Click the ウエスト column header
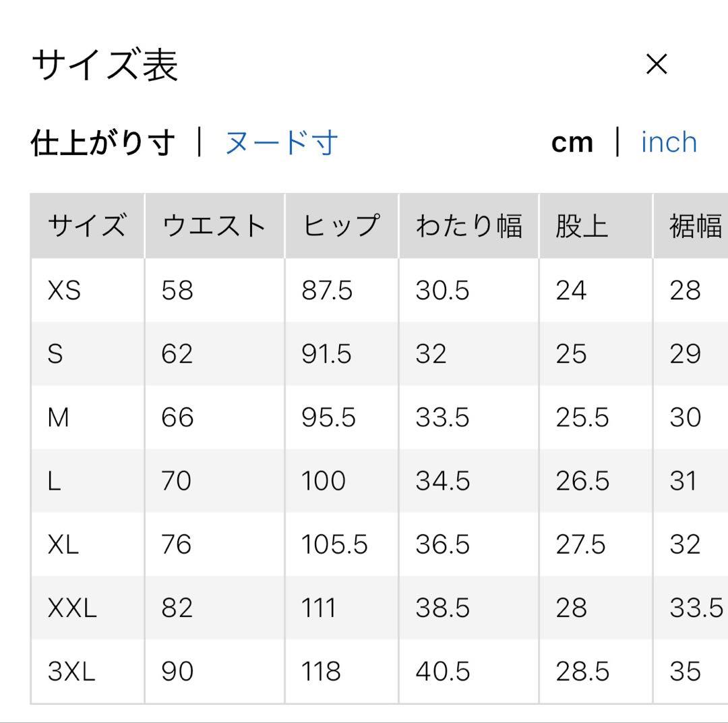728x723 pixels. click(214, 226)
